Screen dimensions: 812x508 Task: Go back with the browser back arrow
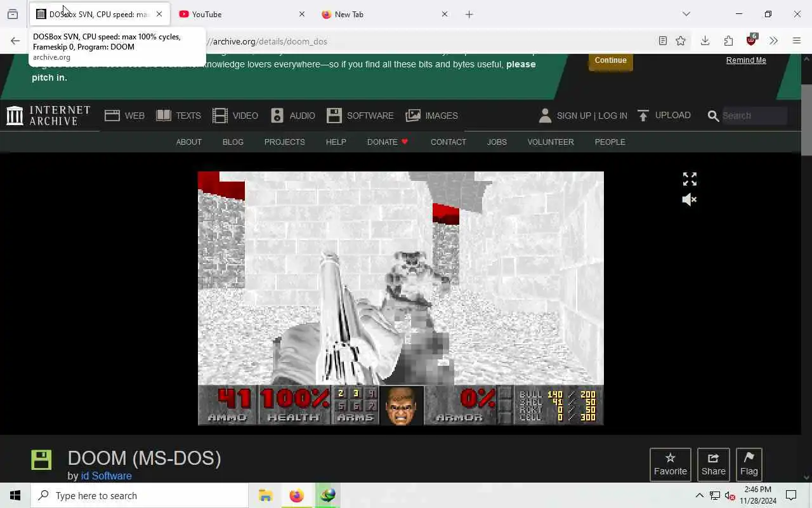(15, 41)
